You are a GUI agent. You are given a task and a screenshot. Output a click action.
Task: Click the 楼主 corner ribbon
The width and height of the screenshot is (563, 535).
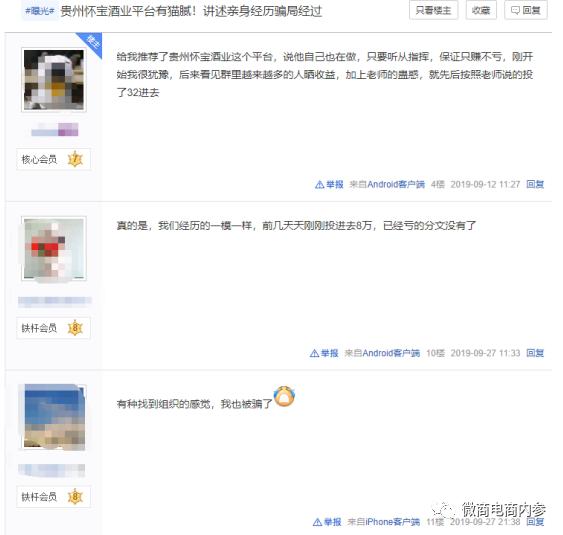pos(92,43)
